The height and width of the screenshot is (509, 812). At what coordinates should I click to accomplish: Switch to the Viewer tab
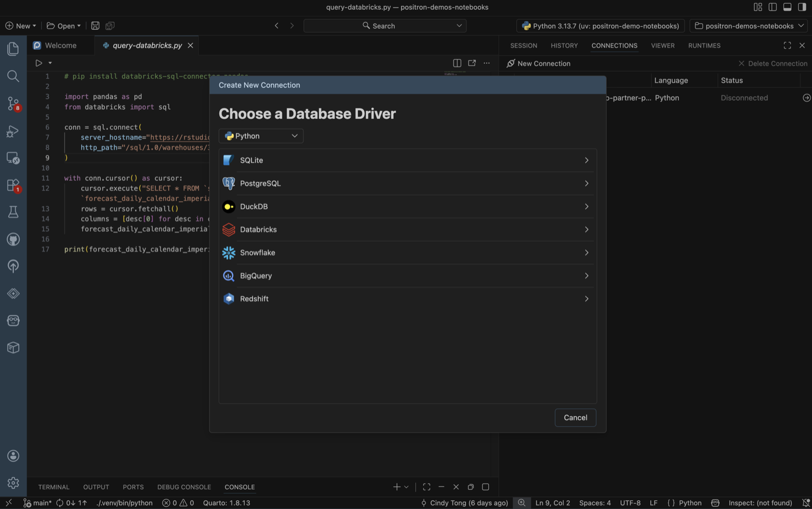click(663, 45)
